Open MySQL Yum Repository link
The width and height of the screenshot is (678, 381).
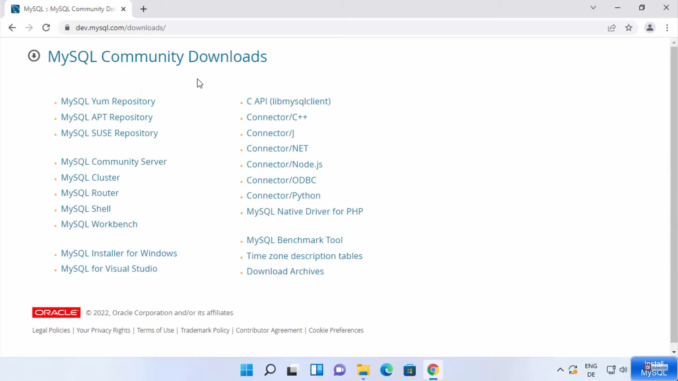point(108,101)
